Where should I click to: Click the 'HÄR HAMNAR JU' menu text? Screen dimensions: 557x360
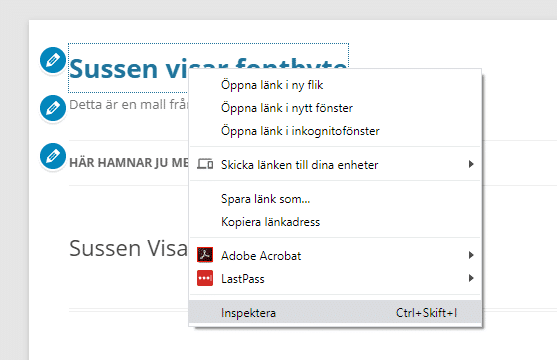point(129,163)
